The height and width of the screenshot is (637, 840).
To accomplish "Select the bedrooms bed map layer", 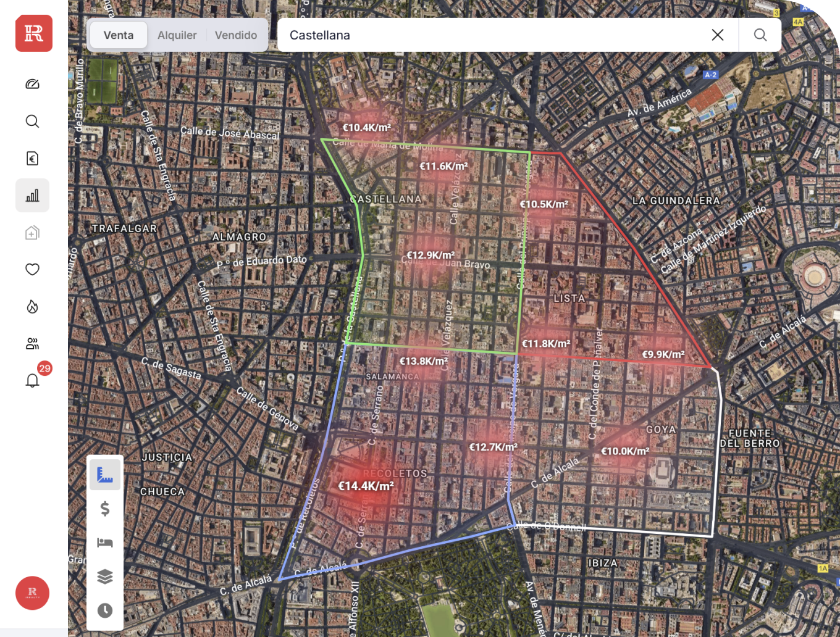I will (105, 543).
